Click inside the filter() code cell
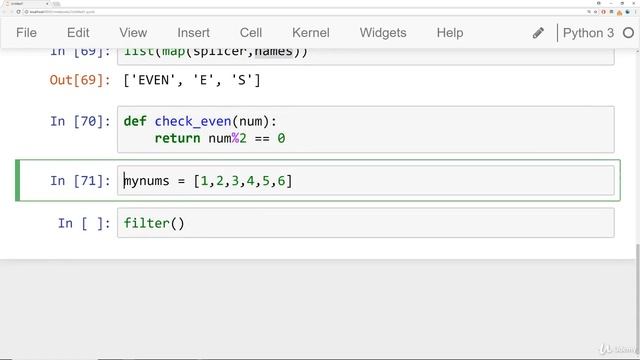 point(365,223)
